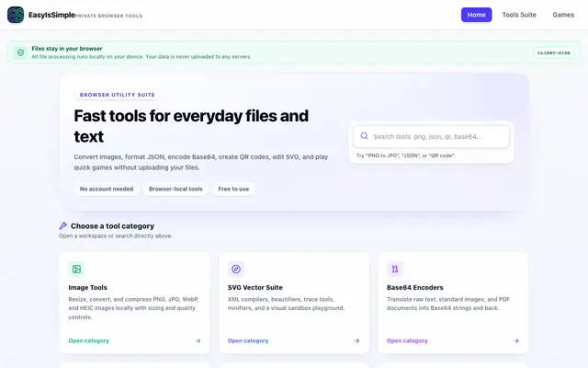This screenshot has height=368, width=588.
Task: Click the arrow icon on Base64 Encoders card
Action: (x=516, y=341)
